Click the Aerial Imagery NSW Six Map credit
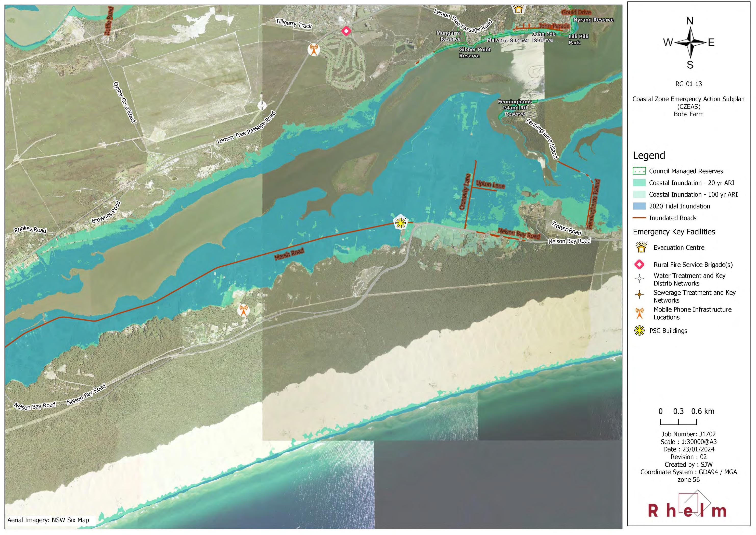This screenshot has width=756, height=535. coord(48,520)
